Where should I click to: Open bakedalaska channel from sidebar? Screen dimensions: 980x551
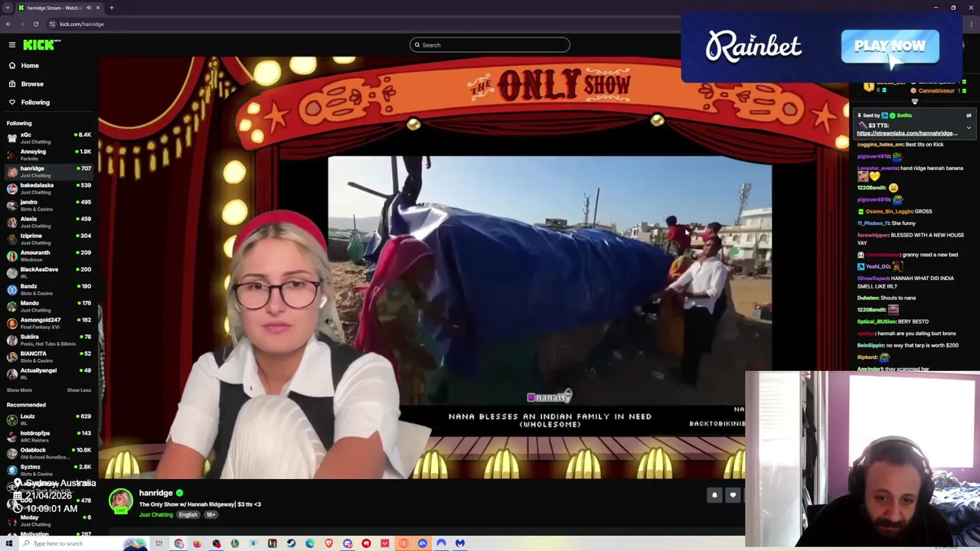click(49, 188)
